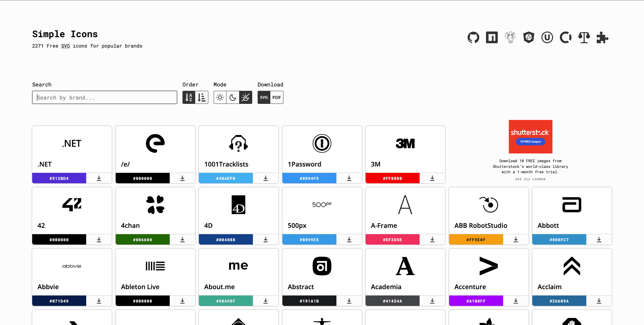644x325 pixels.
Task: Open the Packagist elephant icon
Action: [510, 38]
